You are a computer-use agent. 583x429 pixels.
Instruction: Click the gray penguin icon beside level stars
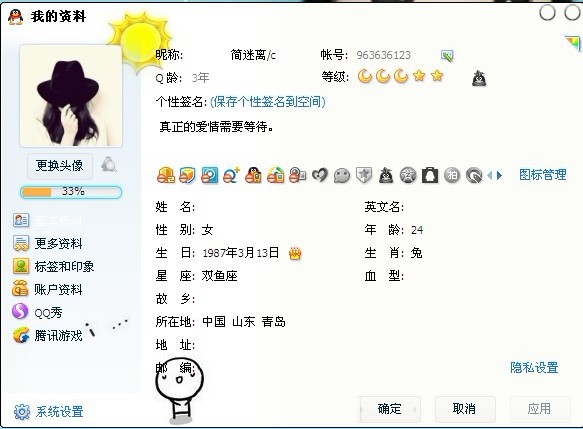tap(479, 78)
